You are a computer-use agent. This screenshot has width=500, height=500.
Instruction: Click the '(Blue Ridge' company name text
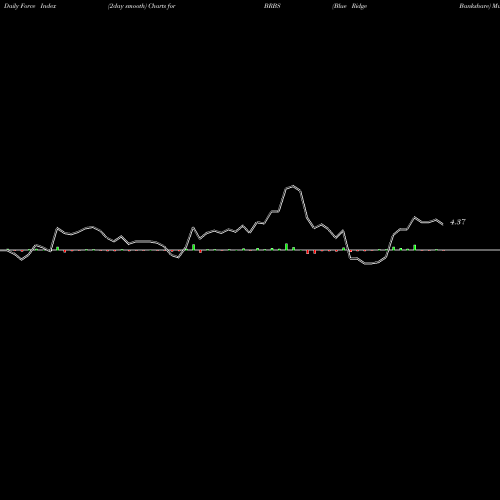[349, 6]
